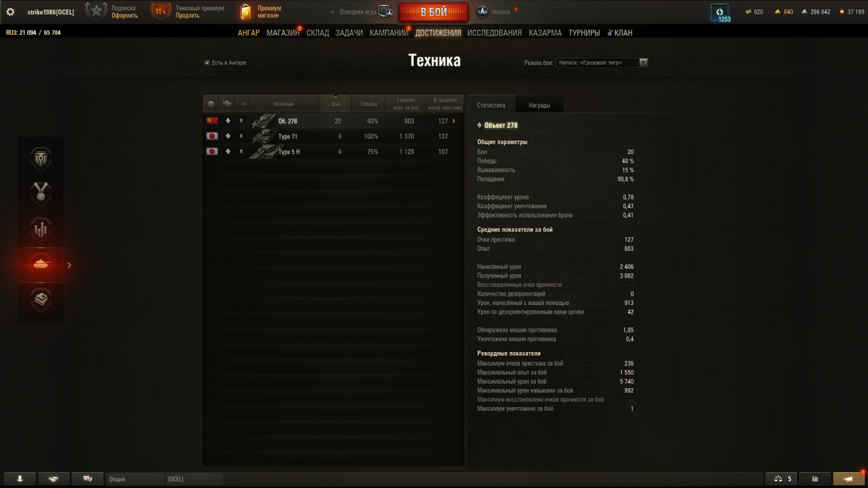Viewport: 868px width, 488px height.
Task: Open the Режим боя dropdown
Action: 602,63
